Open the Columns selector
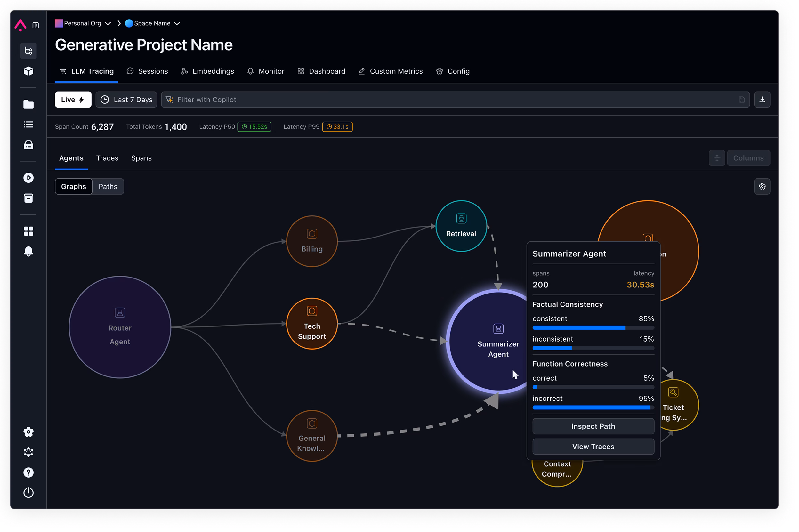The image size is (799, 532). pos(748,158)
